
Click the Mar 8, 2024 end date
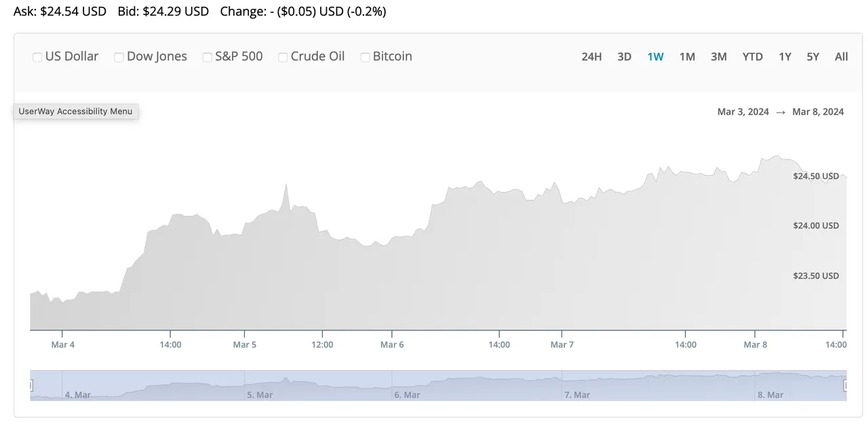click(x=818, y=112)
